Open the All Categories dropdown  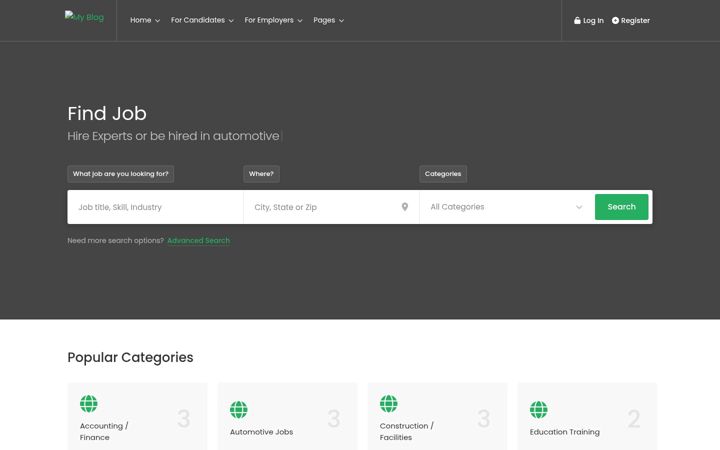click(x=506, y=207)
